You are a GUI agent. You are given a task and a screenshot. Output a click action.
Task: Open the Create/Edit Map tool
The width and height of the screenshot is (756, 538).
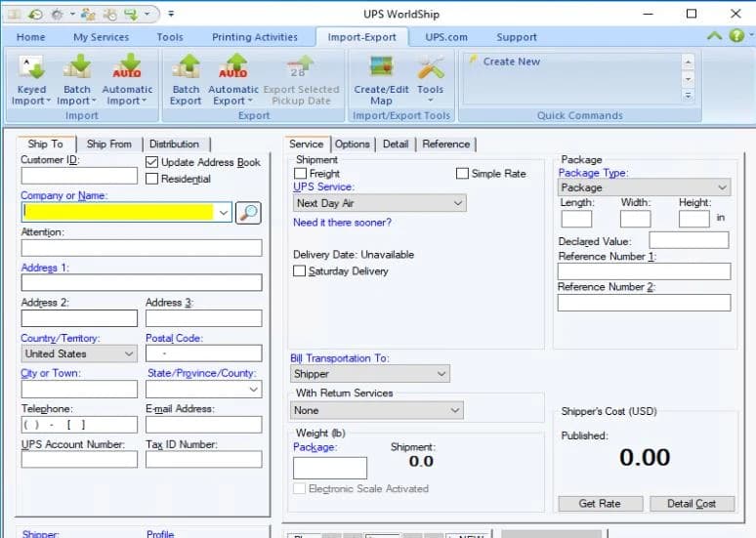pyautogui.click(x=381, y=80)
